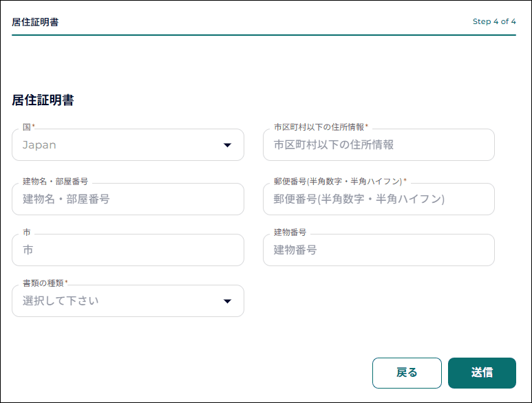Viewport: 532px width, 403px height.
Task: Click the 国 field label
Action: (x=27, y=127)
